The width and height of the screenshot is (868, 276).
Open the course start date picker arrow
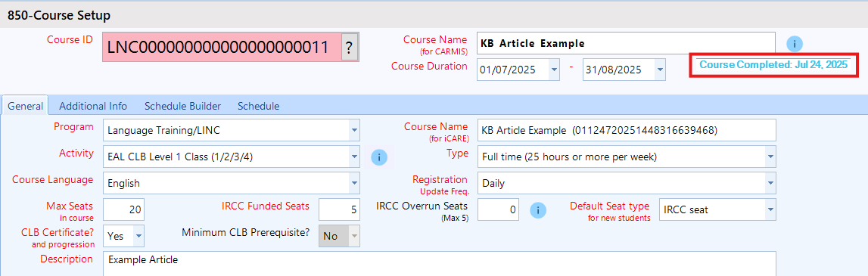click(x=554, y=70)
